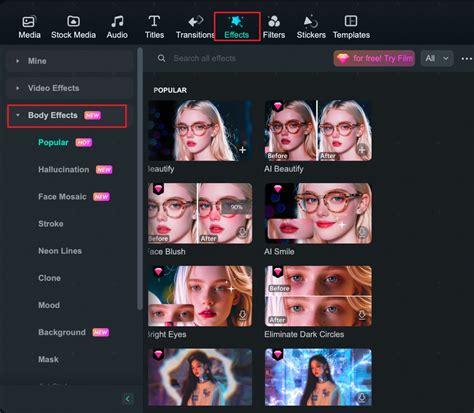This screenshot has width=474, height=413.
Task: Select the Clone subcategory
Action: click(x=49, y=278)
